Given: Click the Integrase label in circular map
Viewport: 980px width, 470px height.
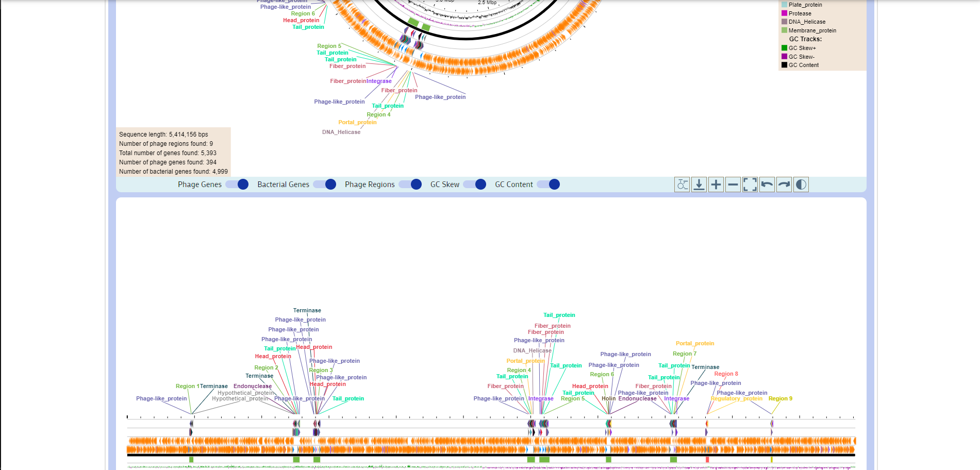Looking at the screenshot, I should pos(379,81).
